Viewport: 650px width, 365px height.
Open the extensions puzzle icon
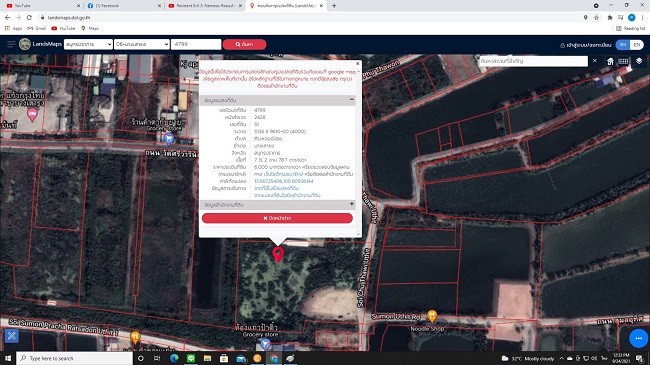click(x=610, y=17)
